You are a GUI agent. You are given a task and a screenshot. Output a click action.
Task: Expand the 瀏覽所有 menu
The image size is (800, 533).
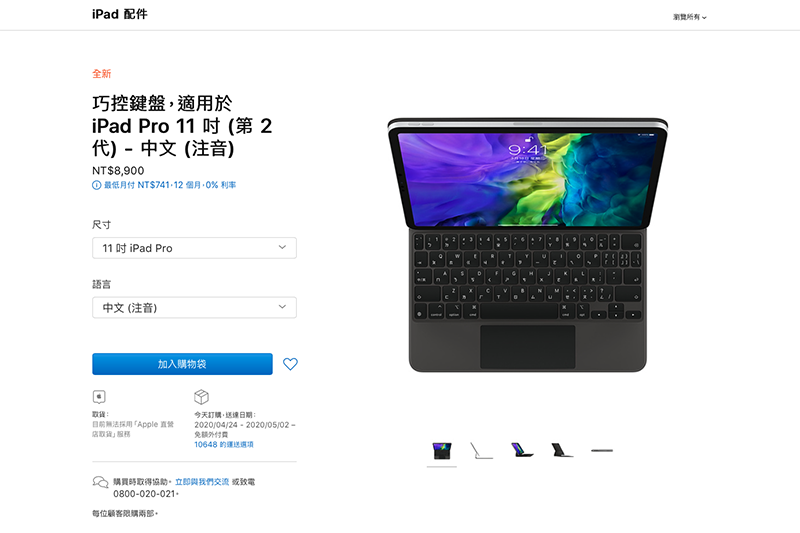(689, 17)
